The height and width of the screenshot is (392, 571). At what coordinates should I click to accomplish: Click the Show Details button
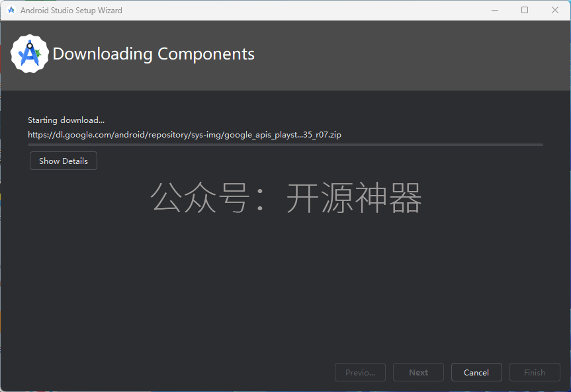click(x=64, y=161)
